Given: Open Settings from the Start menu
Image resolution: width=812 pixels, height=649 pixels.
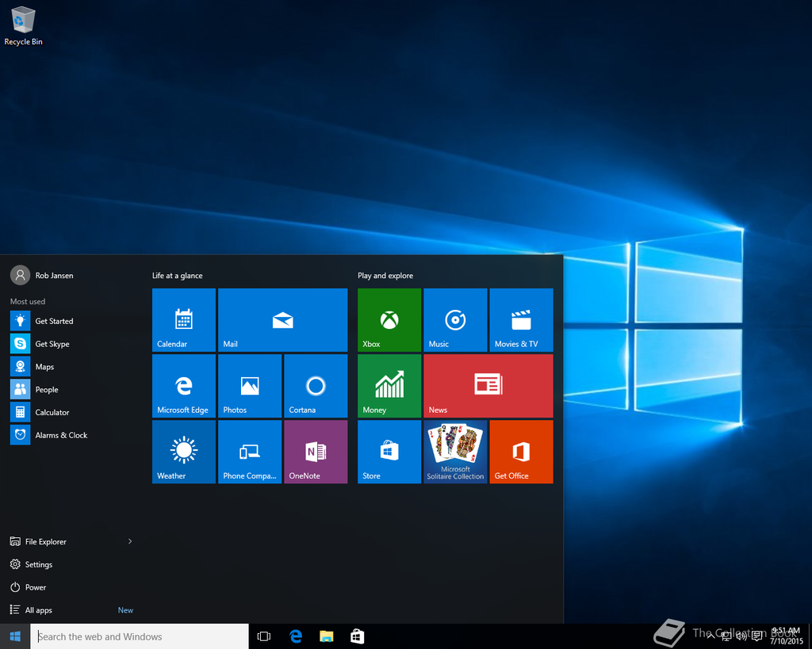Looking at the screenshot, I should 38,563.
